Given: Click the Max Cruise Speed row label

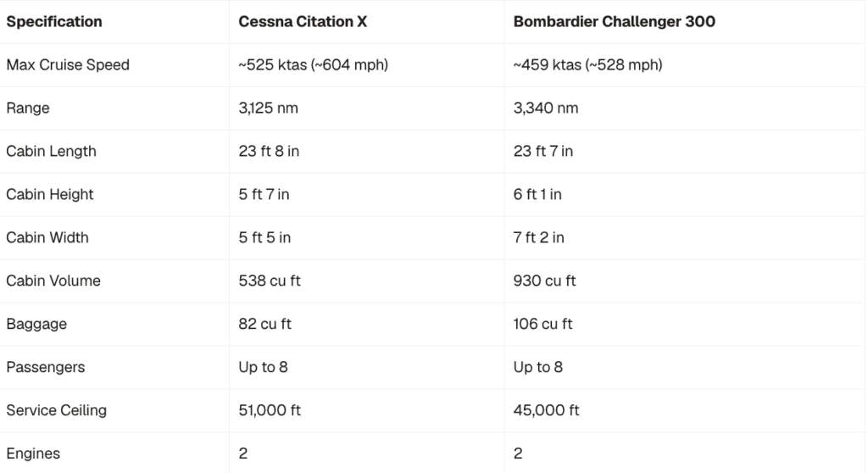Looking at the screenshot, I should coord(68,64).
